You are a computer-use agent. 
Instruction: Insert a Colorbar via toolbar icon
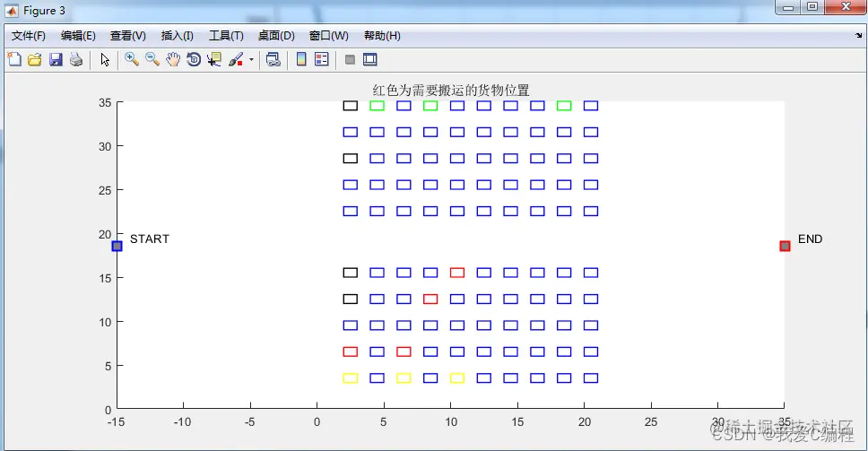click(301, 59)
